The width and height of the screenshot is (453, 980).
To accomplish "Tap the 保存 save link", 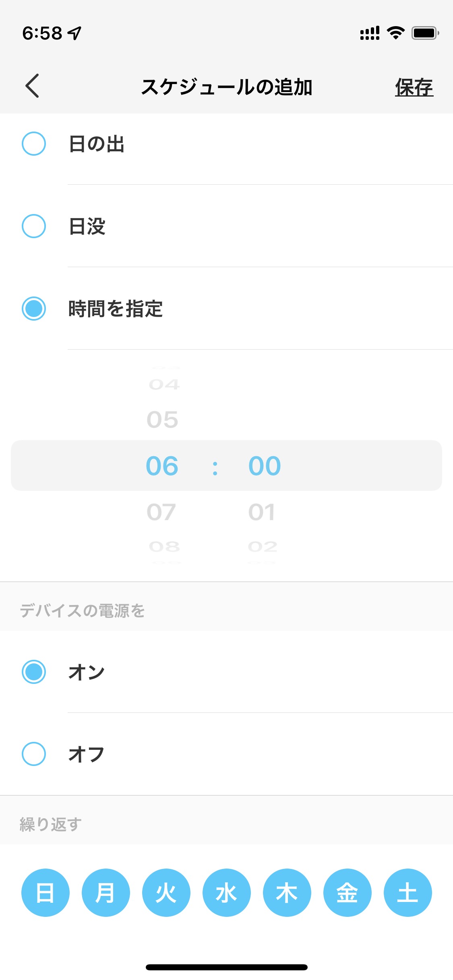I will click(414, 87).
